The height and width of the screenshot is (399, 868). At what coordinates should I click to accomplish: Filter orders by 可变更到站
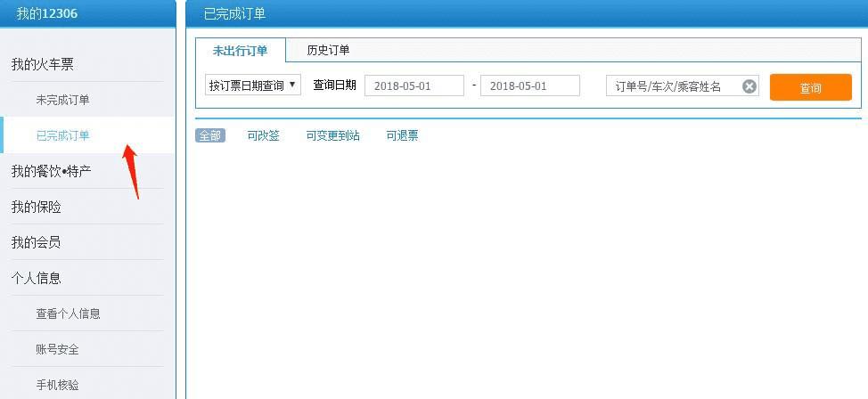click(x=332, y=135)
